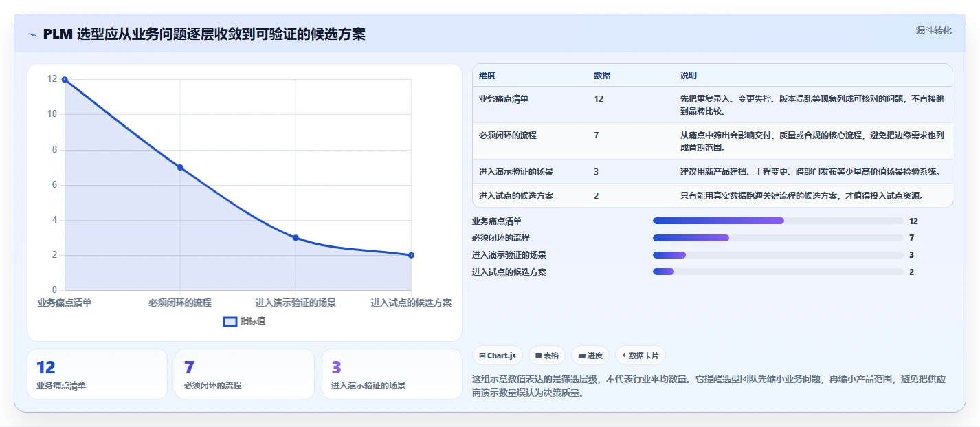Click the 数据 table column header
This screenshot has width=980, height=427.
click(x=602, y=75)
